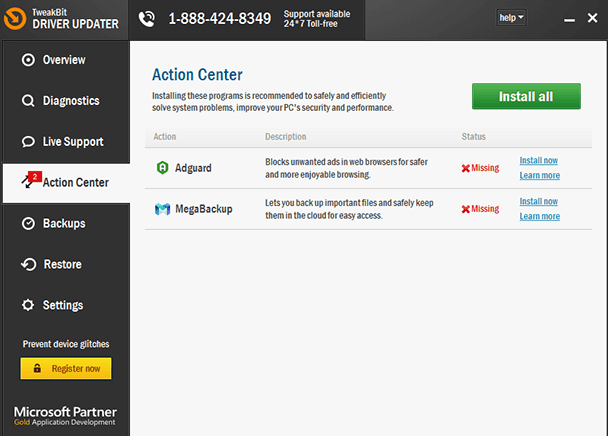Learn more about MegaBackup
Screen dimensions: 608x436
tap(540, 216)
